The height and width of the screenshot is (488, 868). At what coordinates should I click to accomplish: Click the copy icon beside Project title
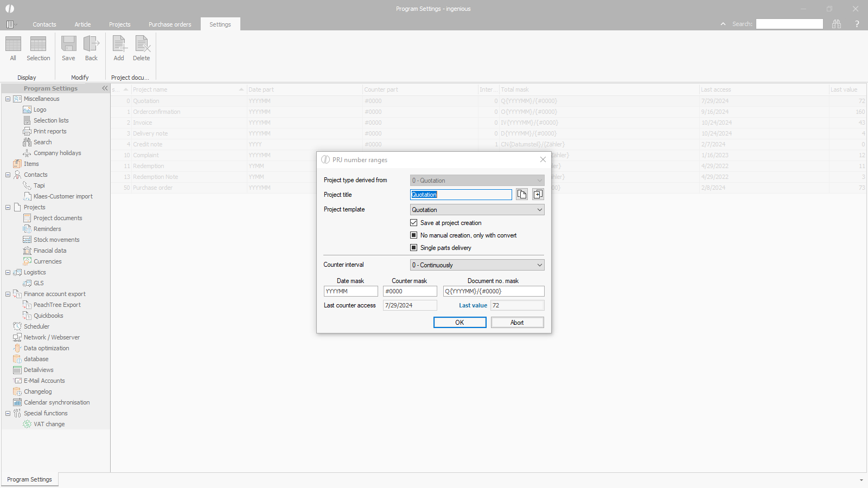(521, 195)
